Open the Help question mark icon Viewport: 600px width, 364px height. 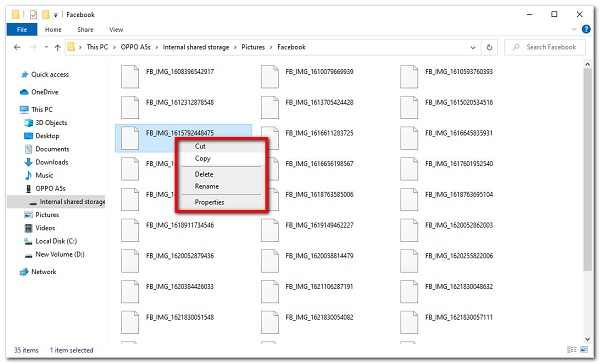[x=586, y=29]
